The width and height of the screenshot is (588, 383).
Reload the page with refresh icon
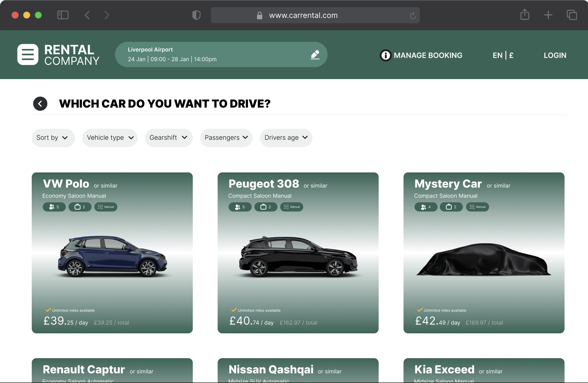[x=413, y=16]
